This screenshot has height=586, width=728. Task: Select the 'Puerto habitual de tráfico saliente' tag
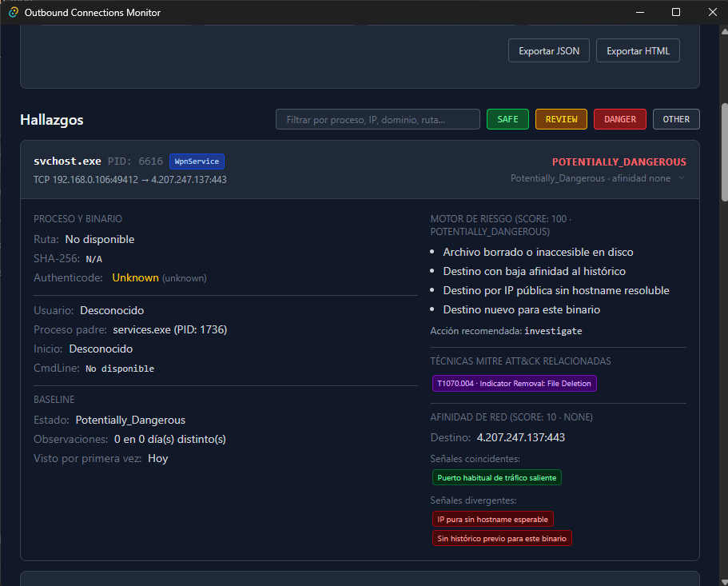[x=497, y=478]
